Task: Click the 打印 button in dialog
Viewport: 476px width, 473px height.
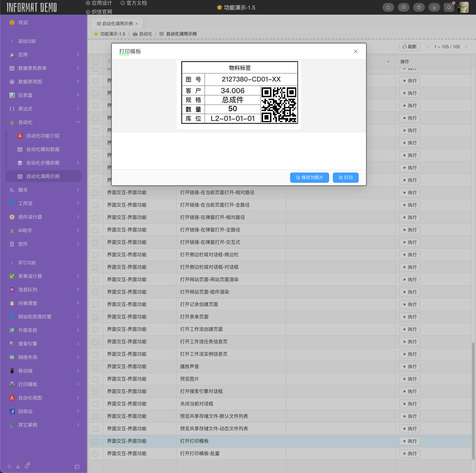Action: [346, 178]
